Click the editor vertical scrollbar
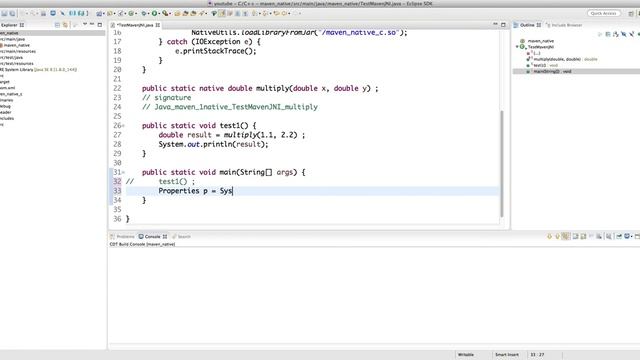640x360 pixels. point(502,163)
